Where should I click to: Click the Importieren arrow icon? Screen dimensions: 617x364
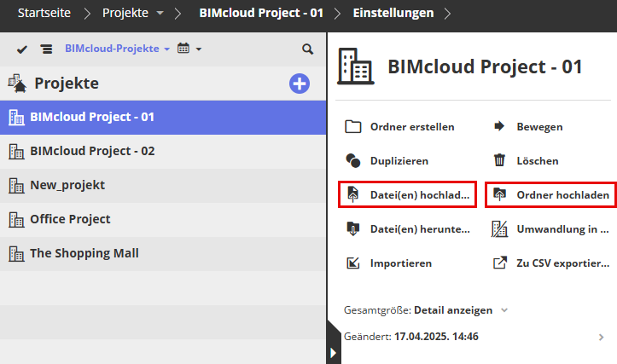[353, 263]
